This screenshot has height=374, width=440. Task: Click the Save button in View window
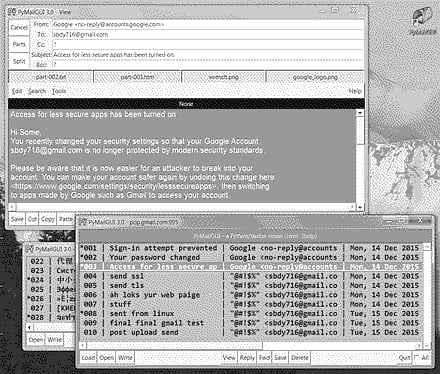(17, 219)
